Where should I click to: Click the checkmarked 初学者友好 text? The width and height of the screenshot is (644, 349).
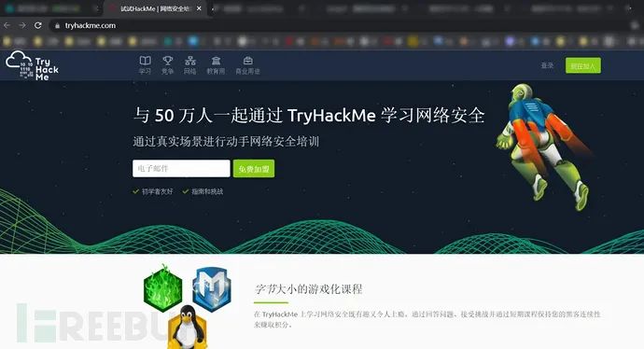(x=158, y=191)
